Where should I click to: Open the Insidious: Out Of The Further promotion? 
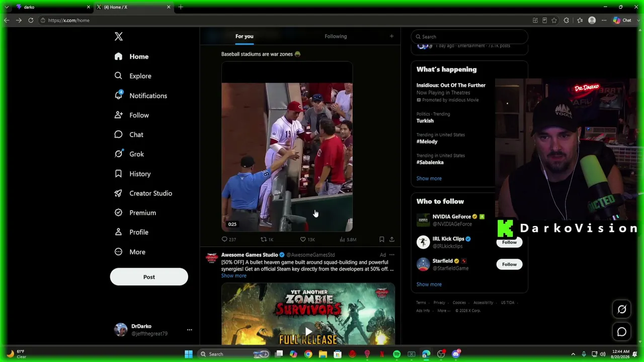pyautogui.click(x=451, y=85)
